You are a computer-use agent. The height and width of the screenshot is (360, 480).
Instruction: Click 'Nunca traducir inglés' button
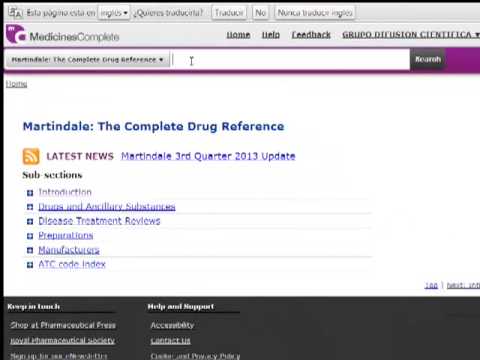click(315, 13)
